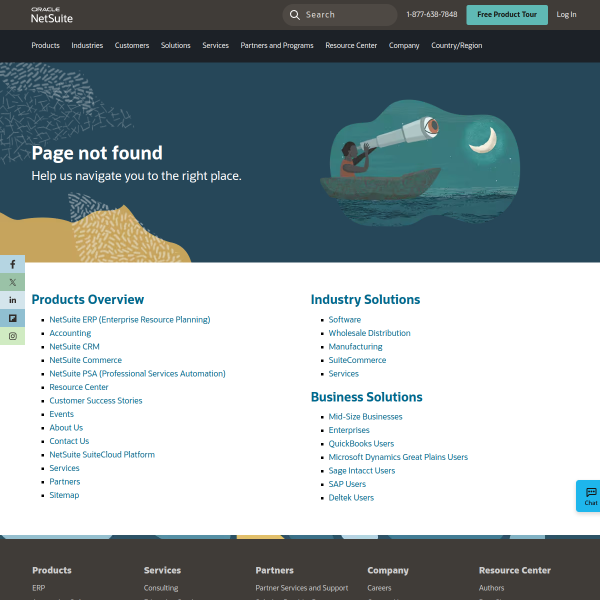Image resolution: width=600 pixels, height=600 pixels.
Task: Open Customer Success Stories link
Action: [x=96, y=401]
